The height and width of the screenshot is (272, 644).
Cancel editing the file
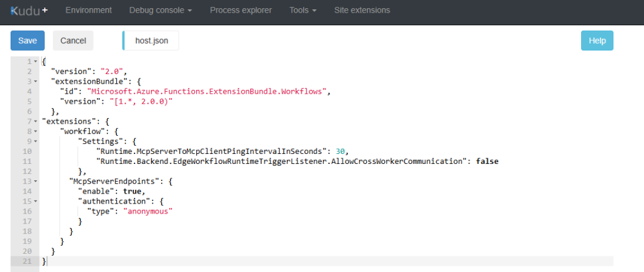[73, 40]
